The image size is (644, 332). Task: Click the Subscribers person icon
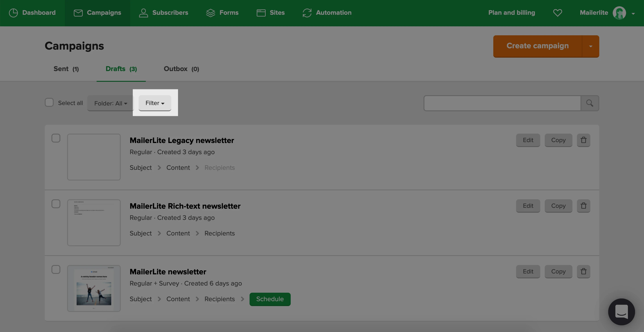tap(143, 13)
